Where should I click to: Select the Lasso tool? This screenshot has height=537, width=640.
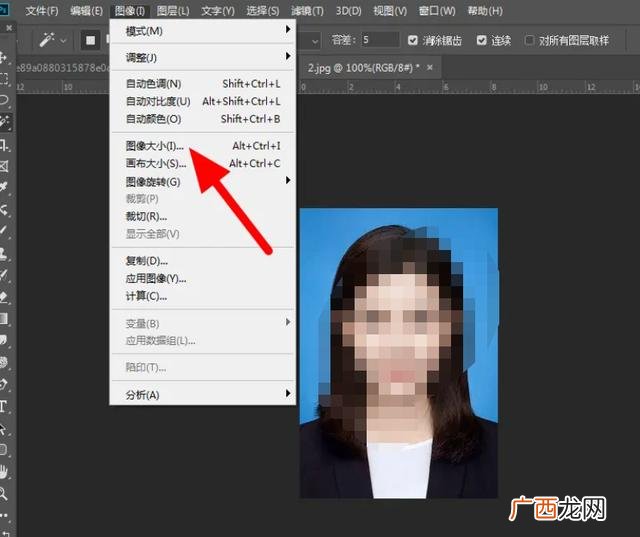[x=4, y=100]
